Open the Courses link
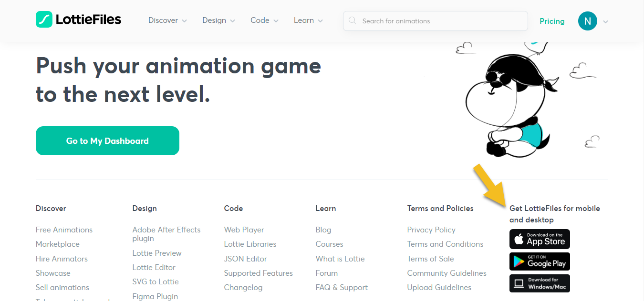The height and width of the screenshot is (301, 644). 329,244
